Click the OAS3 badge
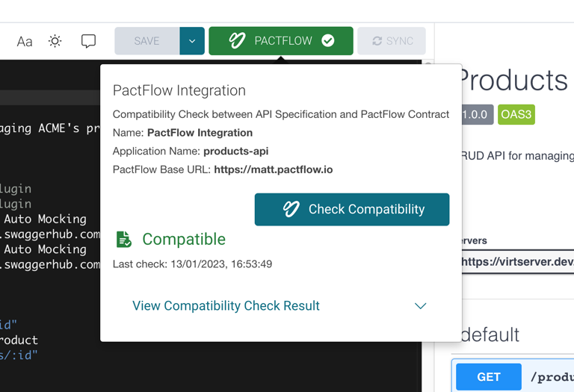The height and width of the screenshot is (392, 574). 516,115
